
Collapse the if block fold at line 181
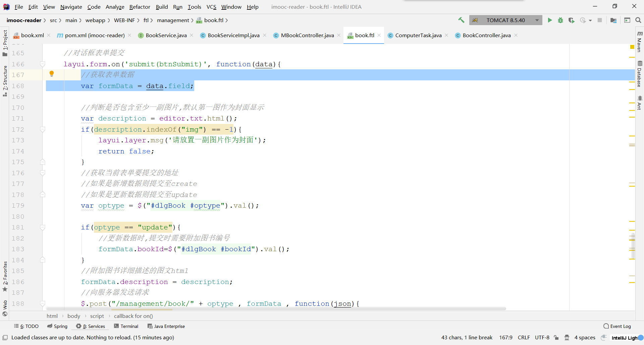[x=43, y=227]
